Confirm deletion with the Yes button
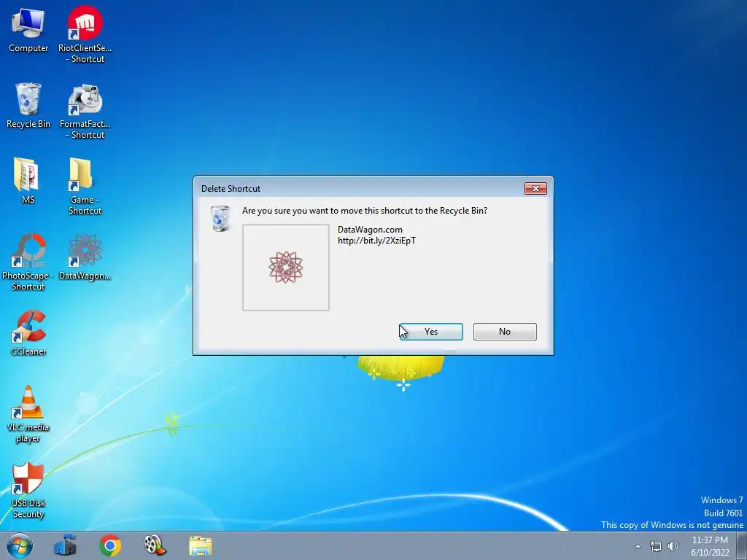This screenshot has width=747, height=560. tap(430, 332)
